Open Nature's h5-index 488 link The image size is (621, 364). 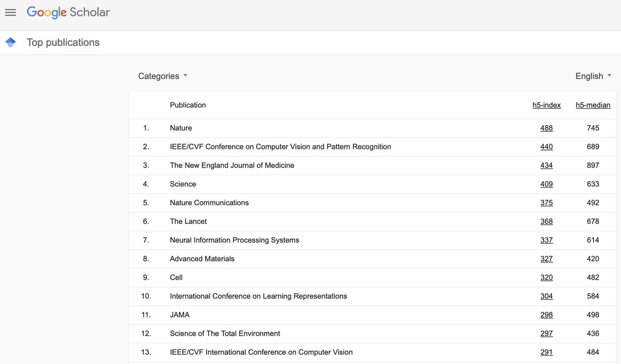(x=546, y=128)
